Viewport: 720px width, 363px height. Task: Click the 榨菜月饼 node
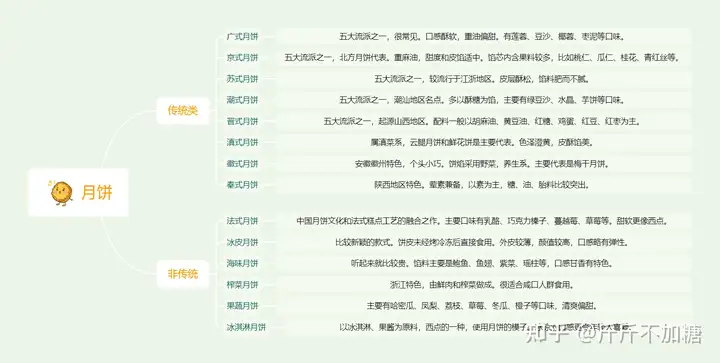pyautogui.click(x=242, y=285)
